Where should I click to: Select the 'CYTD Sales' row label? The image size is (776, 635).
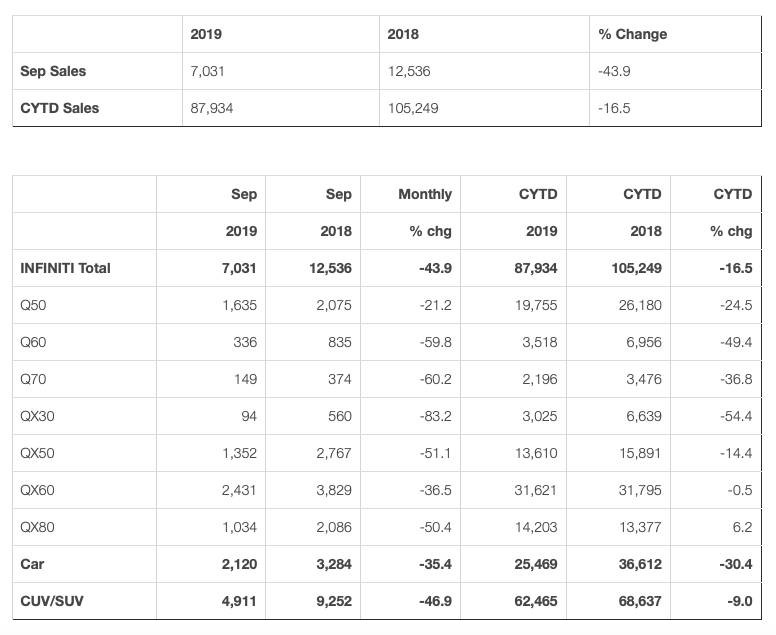coord(60,108)
